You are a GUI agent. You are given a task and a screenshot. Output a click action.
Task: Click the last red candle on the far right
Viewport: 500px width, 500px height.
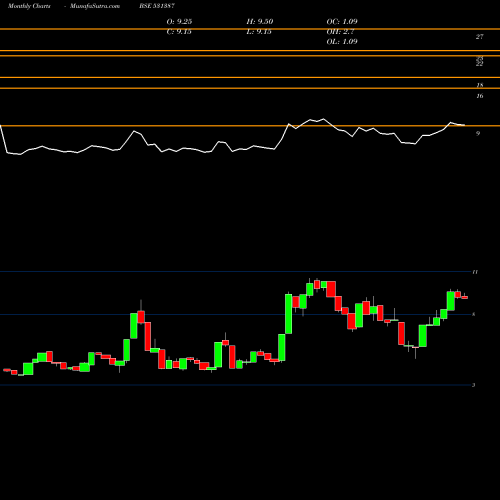click(x=465, y=297)
